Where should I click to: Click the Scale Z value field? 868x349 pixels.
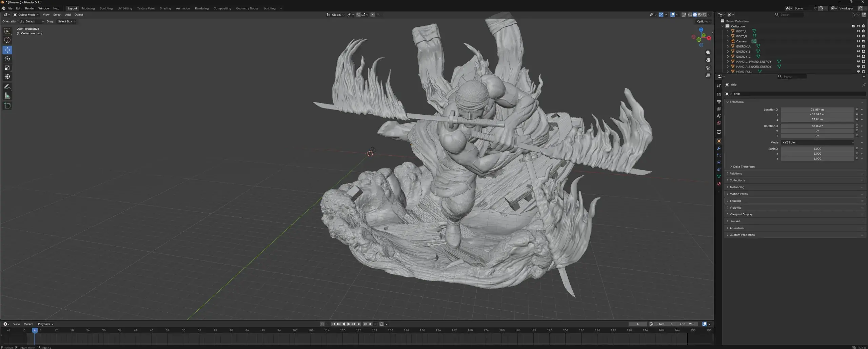817,159
